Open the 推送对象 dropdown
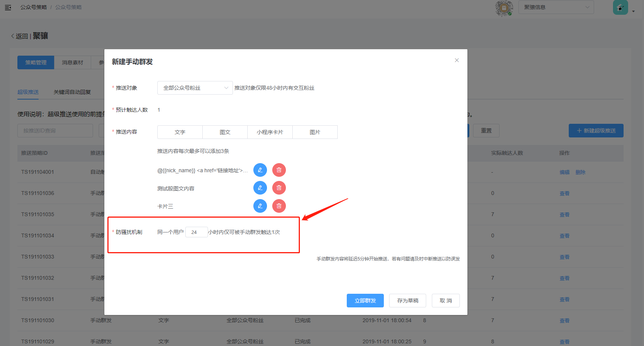The image size is (644, 346). [x=195, y=88]
